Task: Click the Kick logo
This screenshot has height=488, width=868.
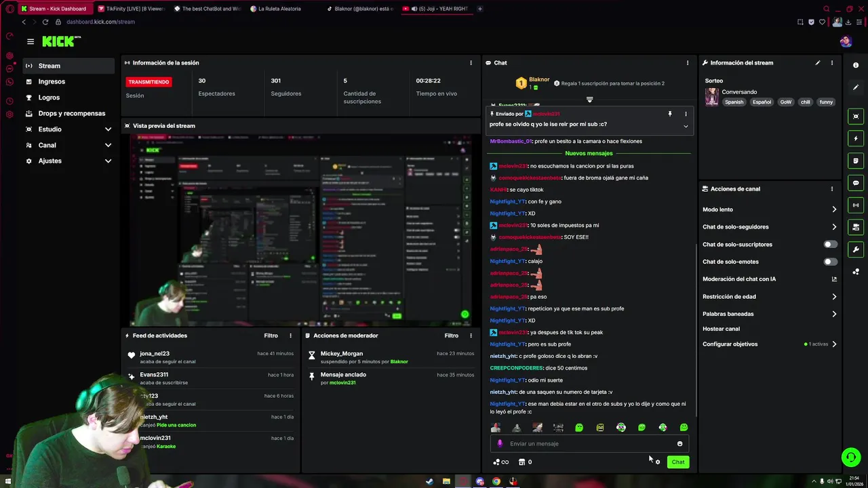Action: pos(61,41)
